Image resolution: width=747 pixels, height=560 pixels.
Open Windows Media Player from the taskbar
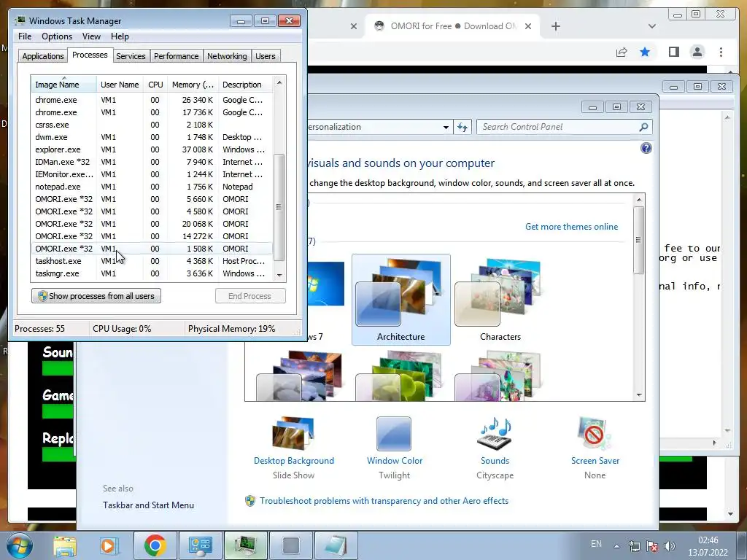click(108, 545)
